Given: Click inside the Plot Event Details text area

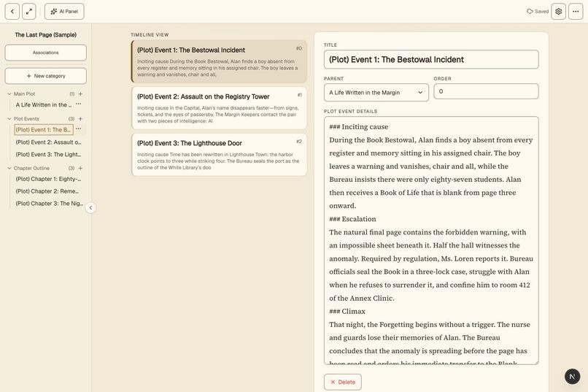Looking at the screenshot, I should 431,240.
